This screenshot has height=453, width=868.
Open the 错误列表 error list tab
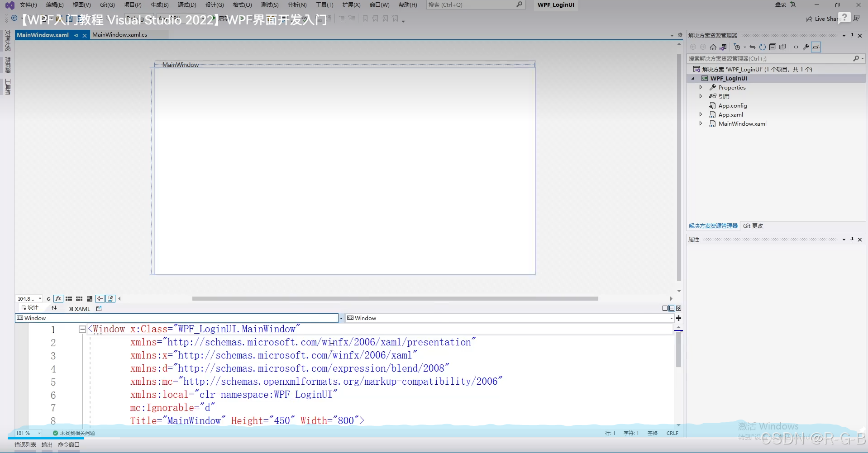click(25, 445)
